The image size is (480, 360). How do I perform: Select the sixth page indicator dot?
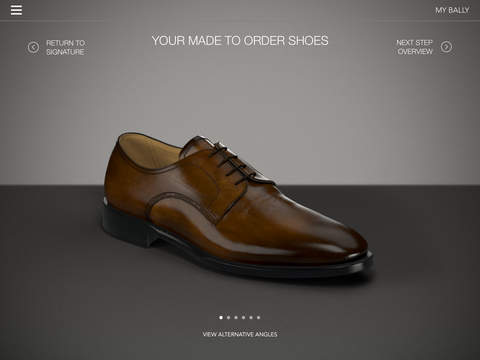click(x=258, y=317)
